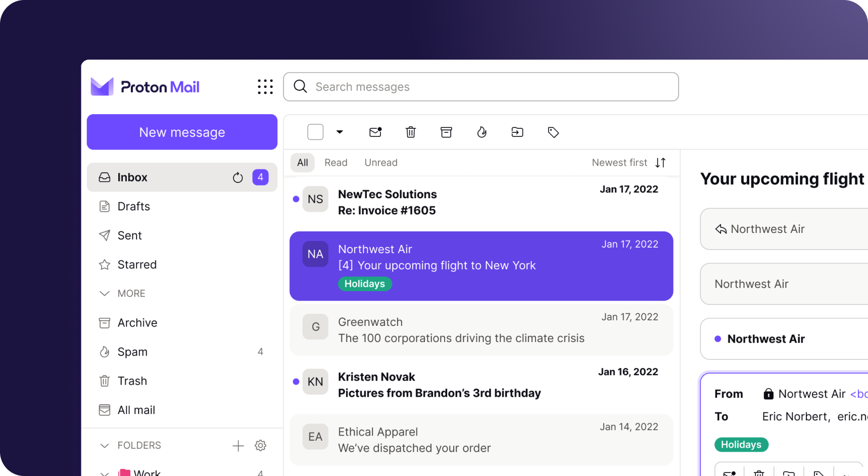Add a new folder with the plus icon

[x=238, y=445]
